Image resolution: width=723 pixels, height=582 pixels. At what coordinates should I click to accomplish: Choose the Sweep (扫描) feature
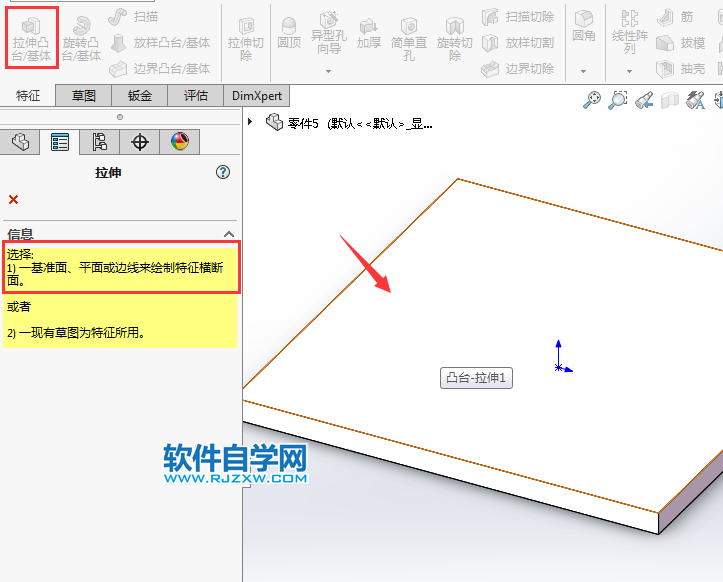click(134, 17)
